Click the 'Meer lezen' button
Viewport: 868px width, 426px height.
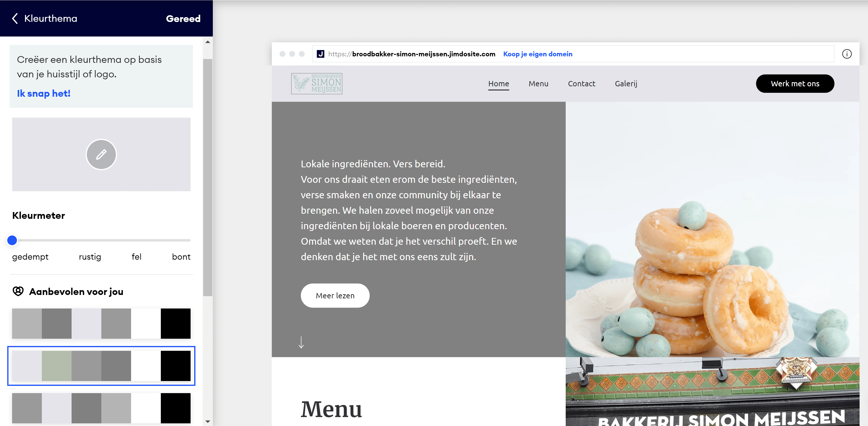[335, 295]
